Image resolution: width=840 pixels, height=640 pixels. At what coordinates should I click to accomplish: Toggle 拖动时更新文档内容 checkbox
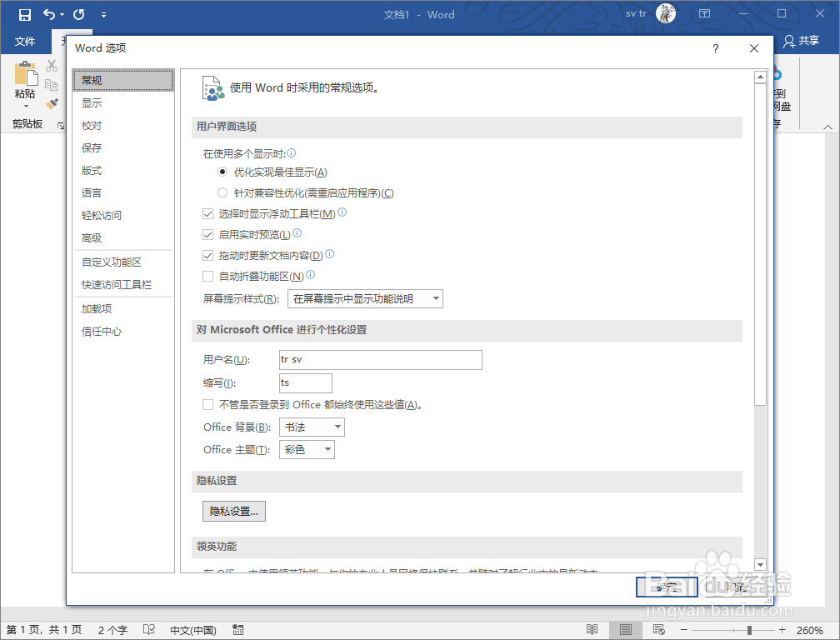click(x=207, y=256)
